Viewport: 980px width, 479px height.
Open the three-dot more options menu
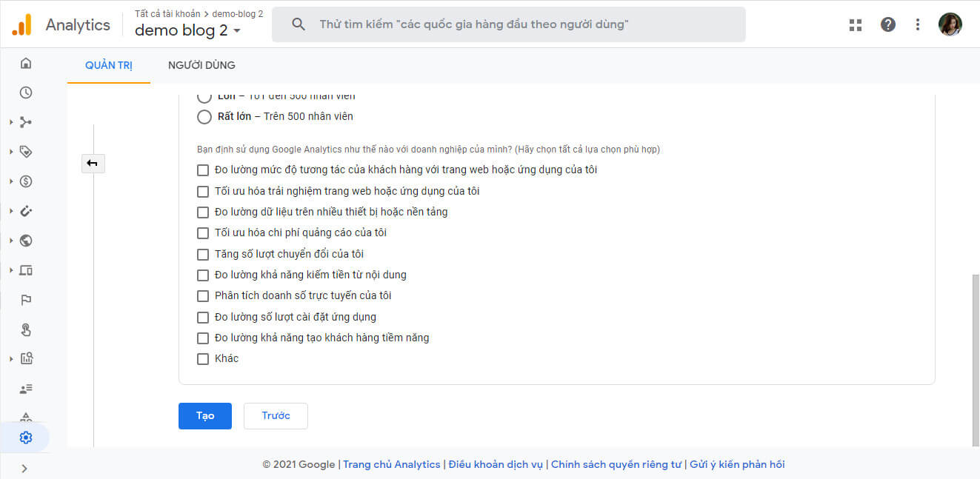[918, 24]
